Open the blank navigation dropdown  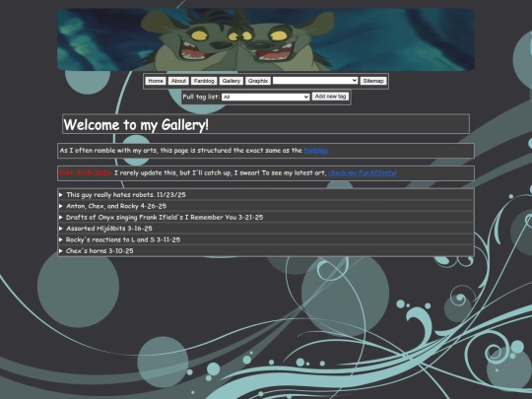pos(315,81)
